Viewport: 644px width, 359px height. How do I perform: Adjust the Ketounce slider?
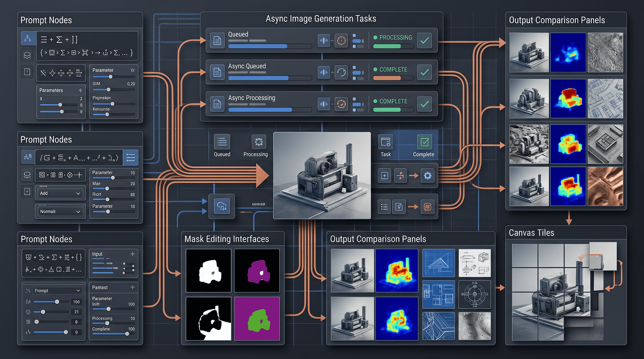113,114
